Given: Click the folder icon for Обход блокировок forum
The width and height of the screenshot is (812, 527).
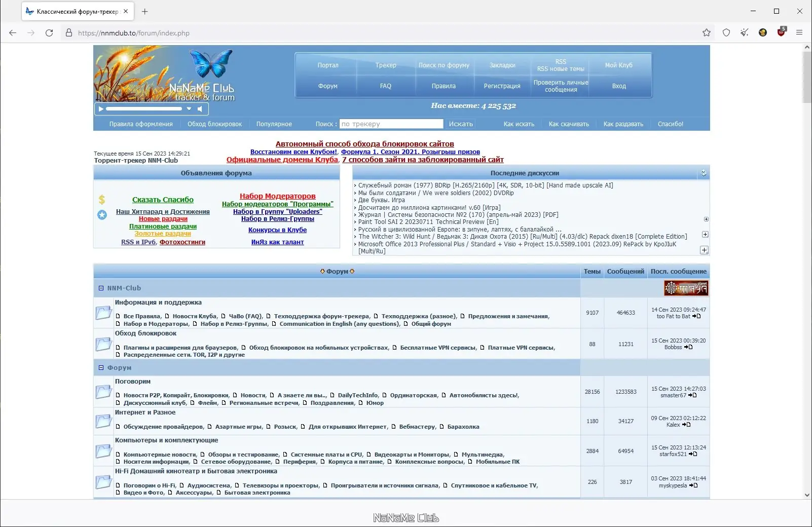Looking at the screenshot, I should pos(103,344).
